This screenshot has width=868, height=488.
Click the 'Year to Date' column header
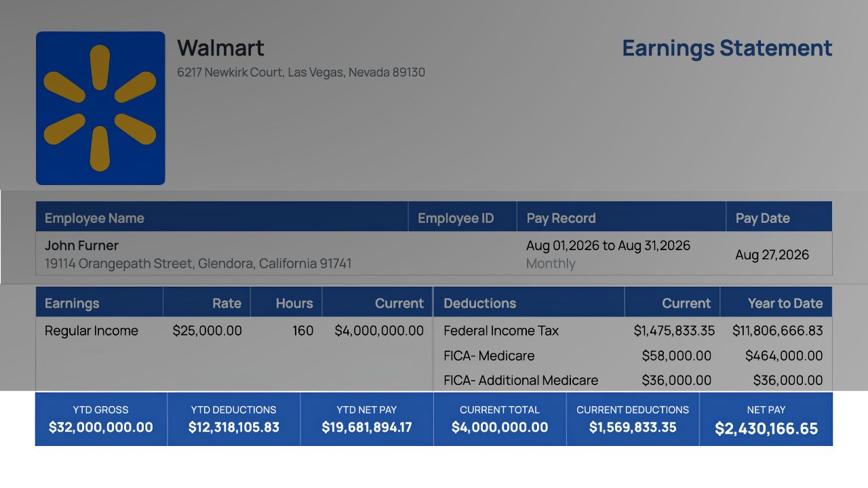click(x=785, y=303)
